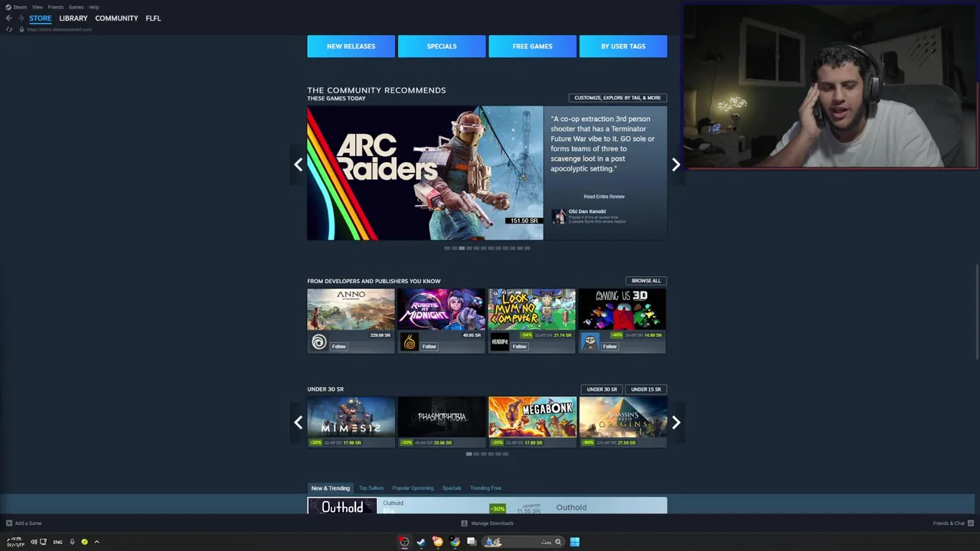Image resolution: width=980 pixels, height=551 pixels.
Task: Browse Under 30 SR carousel left arrow
Action: (299, 422)
